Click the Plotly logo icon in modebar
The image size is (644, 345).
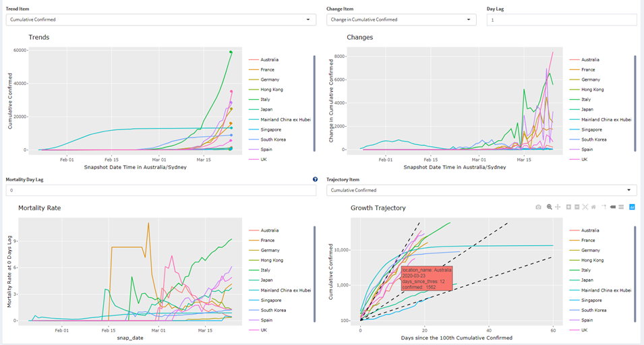[x=632, y=207]
